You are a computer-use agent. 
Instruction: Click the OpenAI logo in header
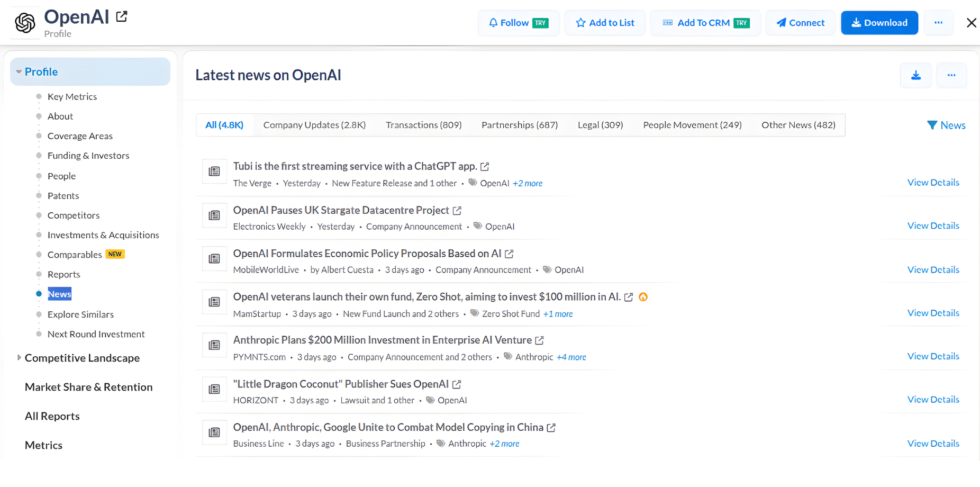coord(25,23)
